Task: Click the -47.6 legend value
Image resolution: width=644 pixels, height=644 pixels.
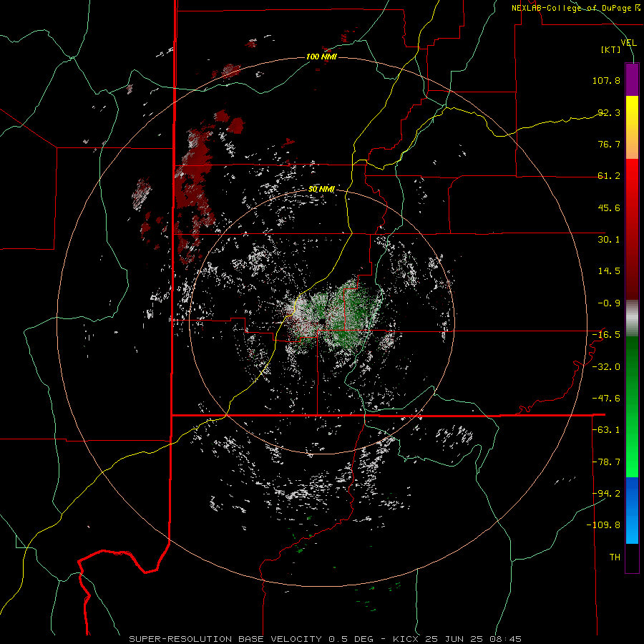Action: 606,399
